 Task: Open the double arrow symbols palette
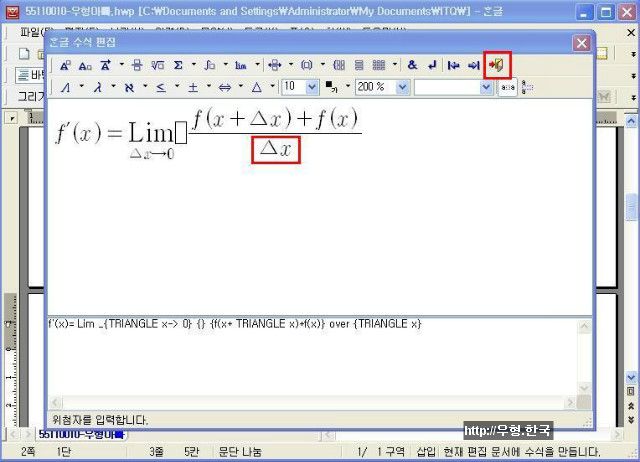tap(225, 87)
